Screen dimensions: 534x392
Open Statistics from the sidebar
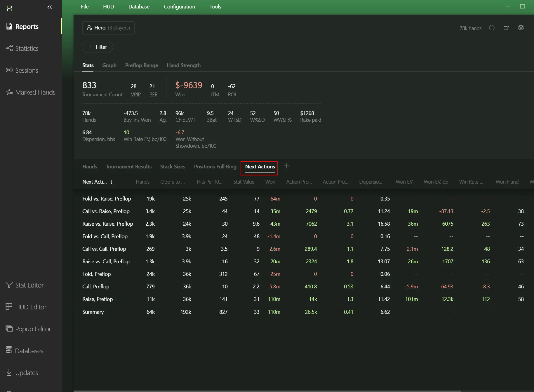(x=27, y=48)
